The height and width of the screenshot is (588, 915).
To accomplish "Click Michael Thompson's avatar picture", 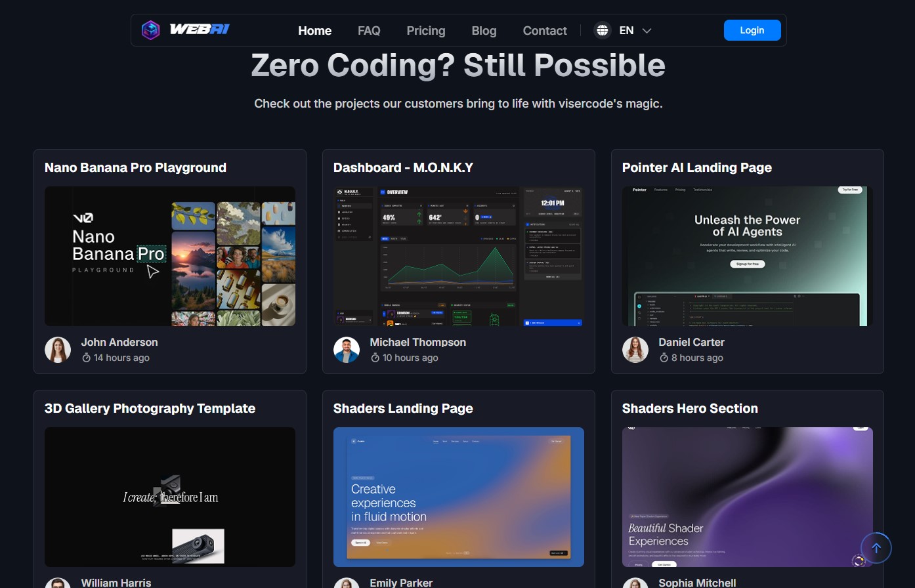I will [347, 350].
